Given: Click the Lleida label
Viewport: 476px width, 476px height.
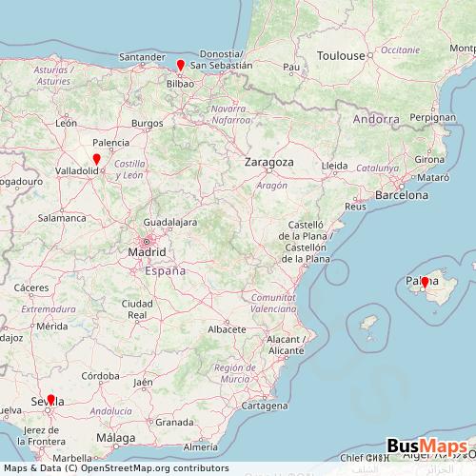Looking at the screenshot, I should click(x=334, y=166).
